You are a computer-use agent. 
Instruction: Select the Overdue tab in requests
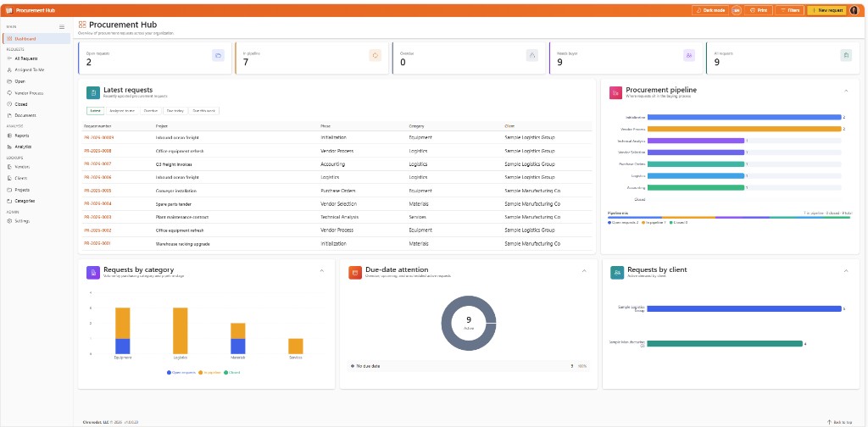[x=151, y=111]
